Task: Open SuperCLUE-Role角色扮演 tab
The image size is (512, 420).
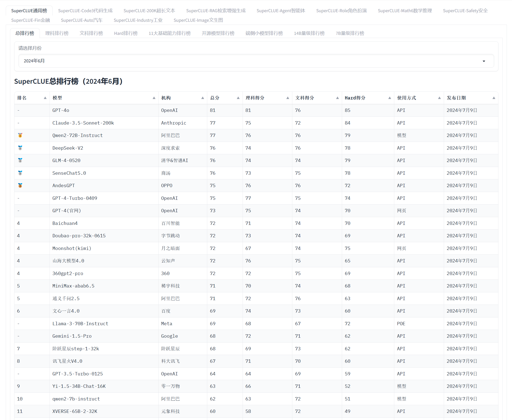Action: pyautogui.click(x=341, y=11)
